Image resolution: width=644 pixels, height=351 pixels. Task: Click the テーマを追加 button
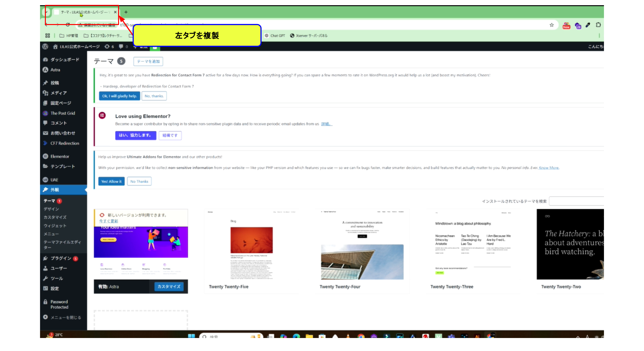[148, 61]
